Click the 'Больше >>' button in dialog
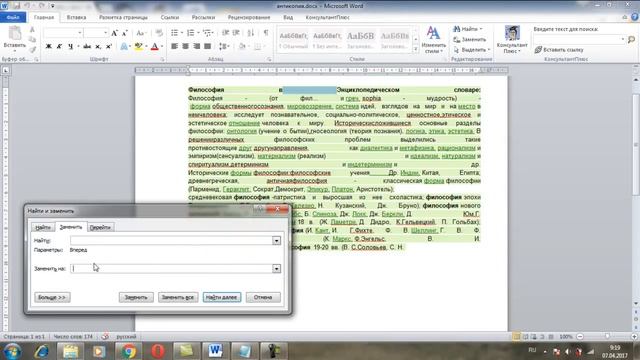This screenshot has height=360, width=640. coord(52,297)
